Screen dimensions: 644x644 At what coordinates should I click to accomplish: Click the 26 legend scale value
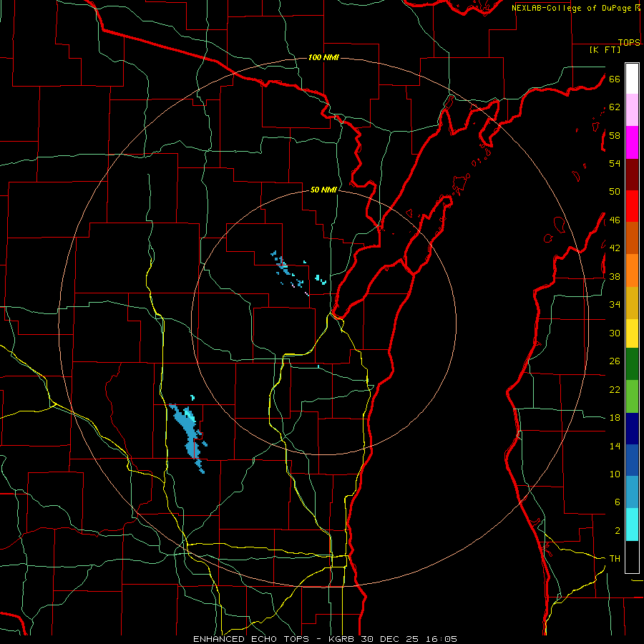click(x=615, y=361)
